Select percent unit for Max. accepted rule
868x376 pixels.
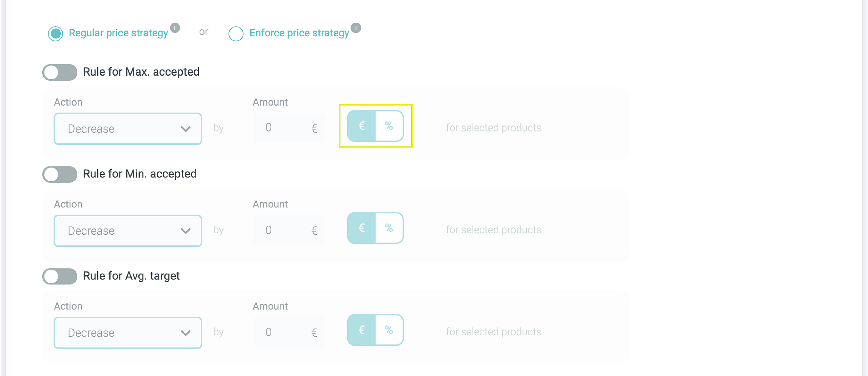pyautogui.click(x=389, y=126)
